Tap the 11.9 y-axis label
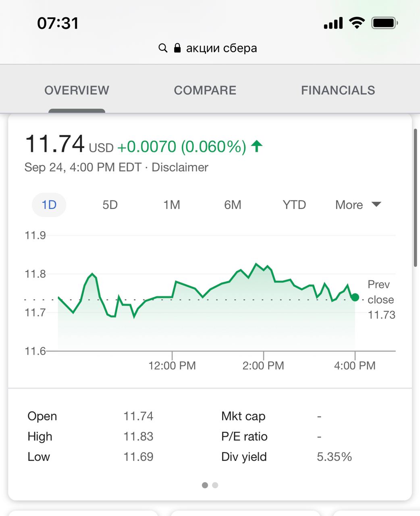This screenshot has height=516, width=420. pos(35,235)
